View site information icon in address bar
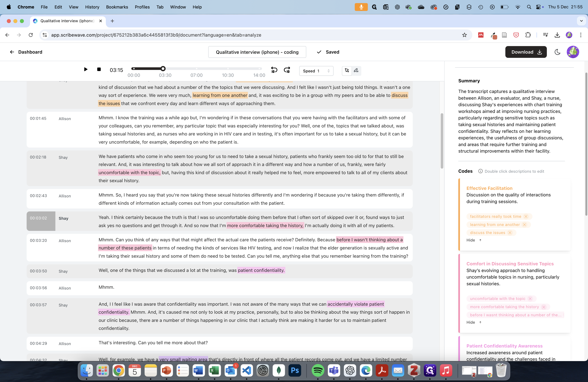588x382 pixels. tap(45, 35)
